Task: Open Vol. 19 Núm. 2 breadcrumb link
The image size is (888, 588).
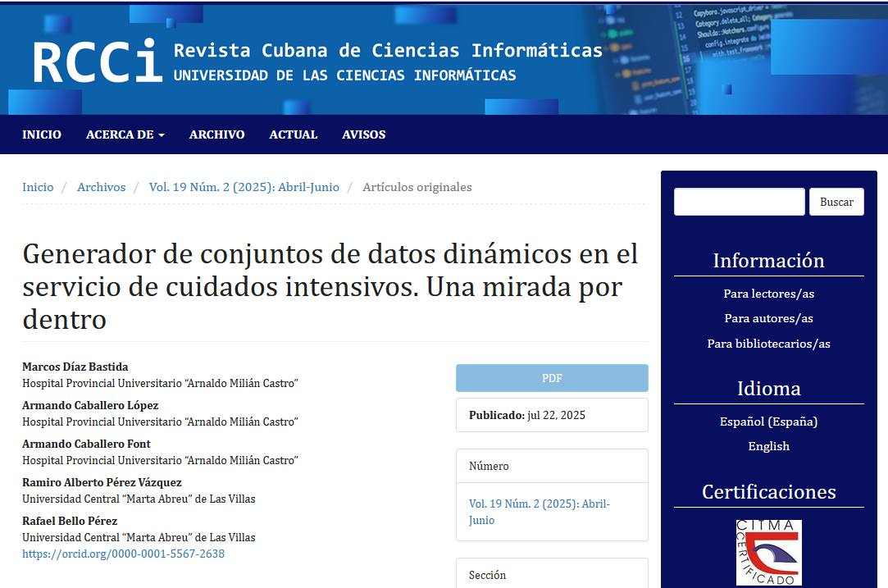Action: [244, 187]
